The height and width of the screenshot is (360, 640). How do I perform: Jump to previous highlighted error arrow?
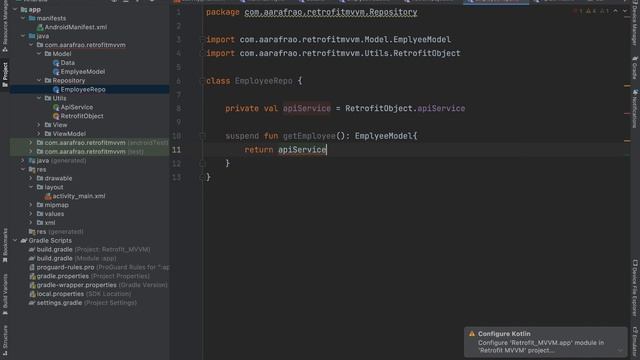(x=616, y=11)
